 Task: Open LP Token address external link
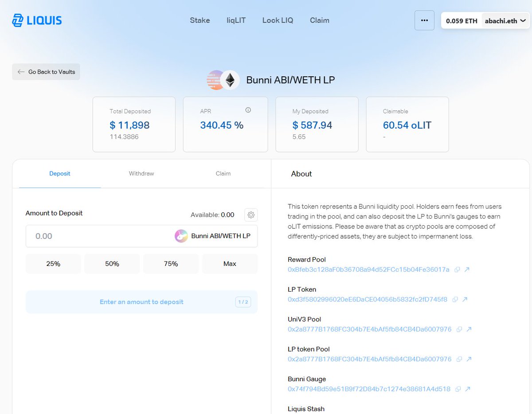pos(465,299)
